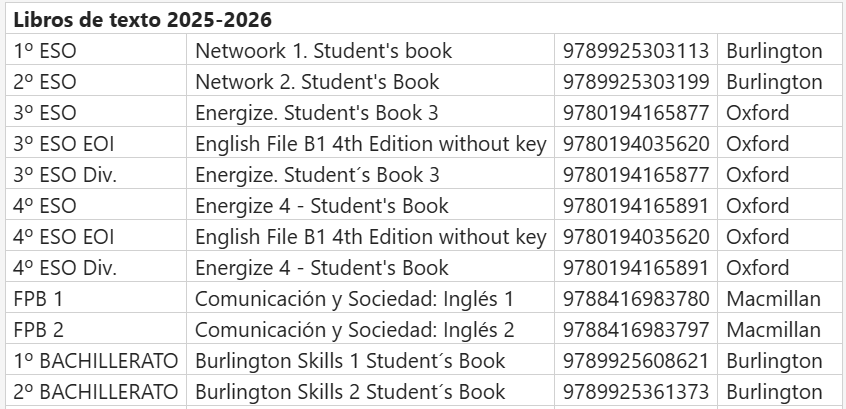This screenshot has width=846, height=409.
Task: Click the ISBN 9789925303113 cell
Action: tap(636, 51)
